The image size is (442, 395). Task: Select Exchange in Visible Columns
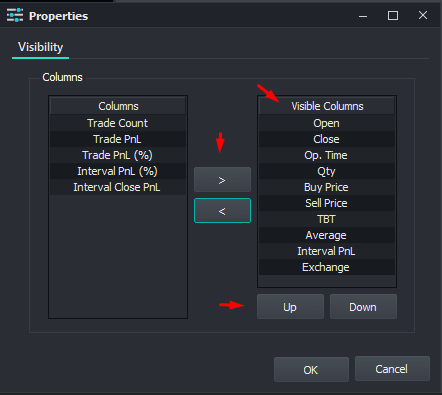[x=327, y=267]
